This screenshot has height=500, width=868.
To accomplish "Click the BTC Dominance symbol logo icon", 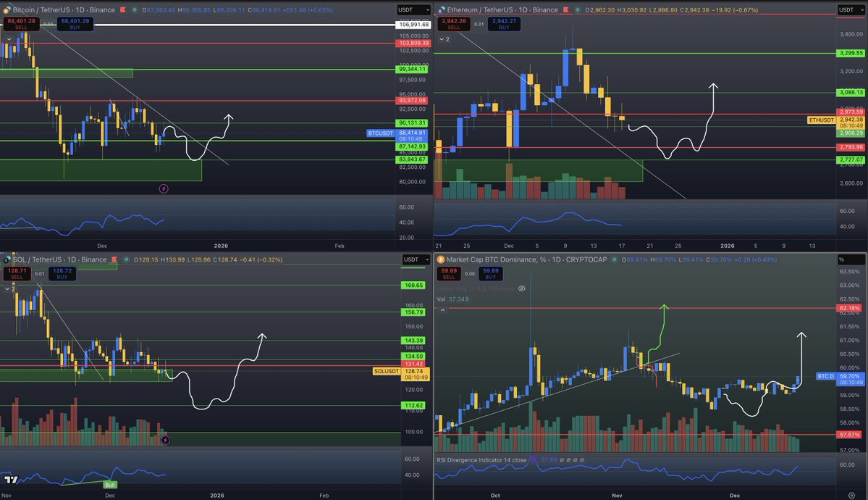I will 441,259.
